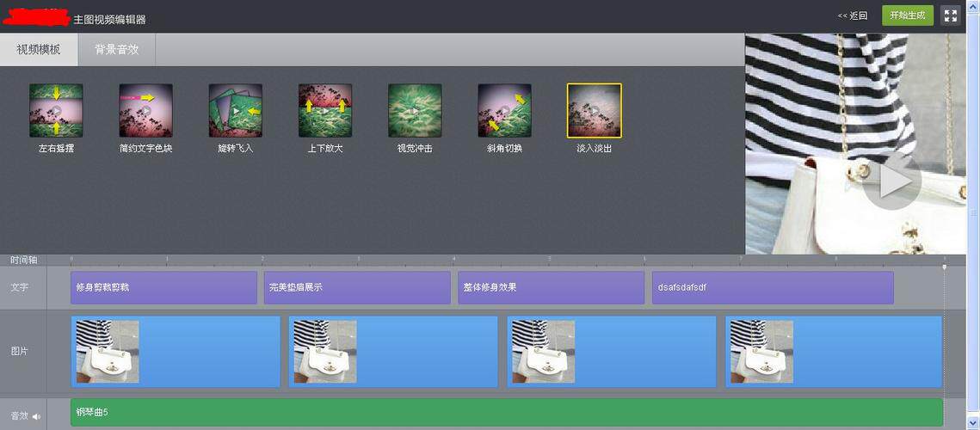
Task: Open the 背景音效 tab
Action: coord(117,50)
